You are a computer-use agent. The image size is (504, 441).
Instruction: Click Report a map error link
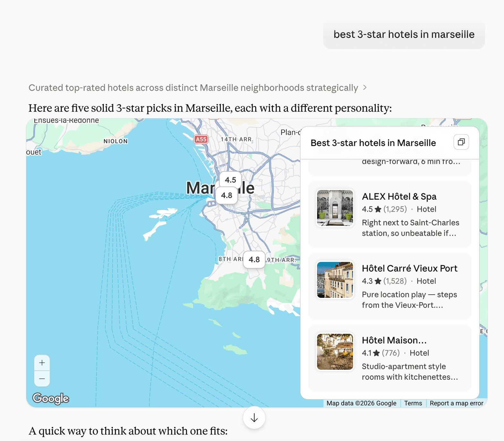click(x=457, y=403)
